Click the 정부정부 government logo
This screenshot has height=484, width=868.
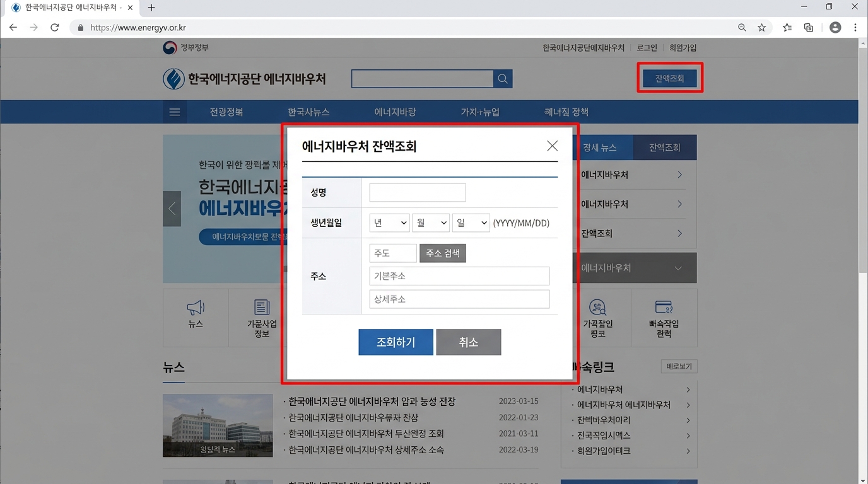pos(185,48)
